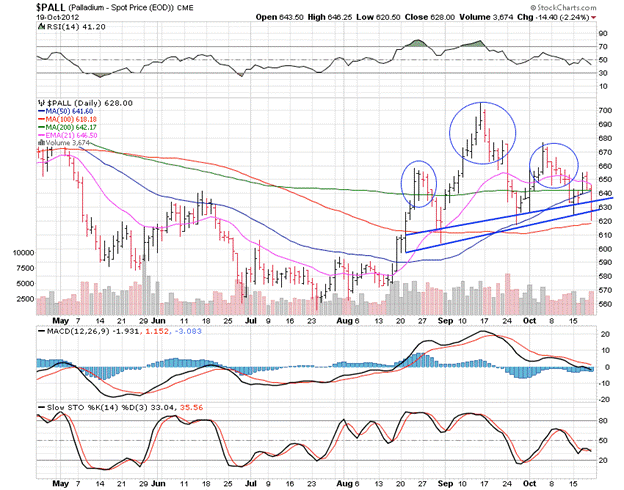The width and height of the screenshot is (624, 490).
Task: Click the MACD(12,26,9) panel icon
Action: (x=43, y=329)
